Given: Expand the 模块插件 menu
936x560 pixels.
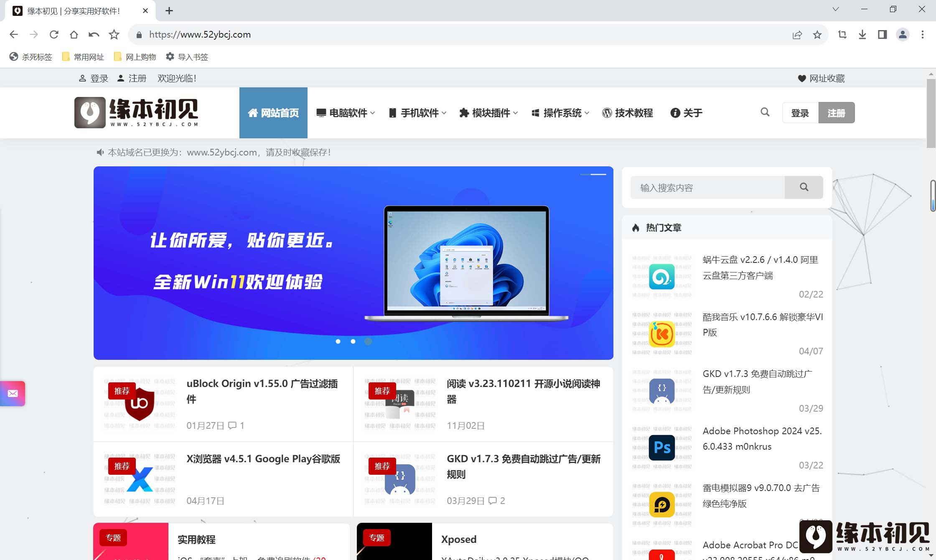Looking at the screenshot, I should pos(488,113).
